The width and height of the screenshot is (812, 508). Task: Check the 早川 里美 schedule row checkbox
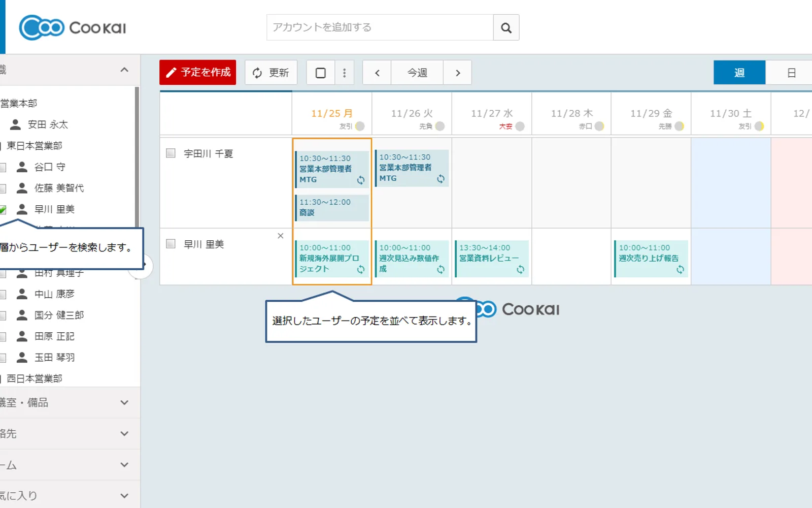171,244
